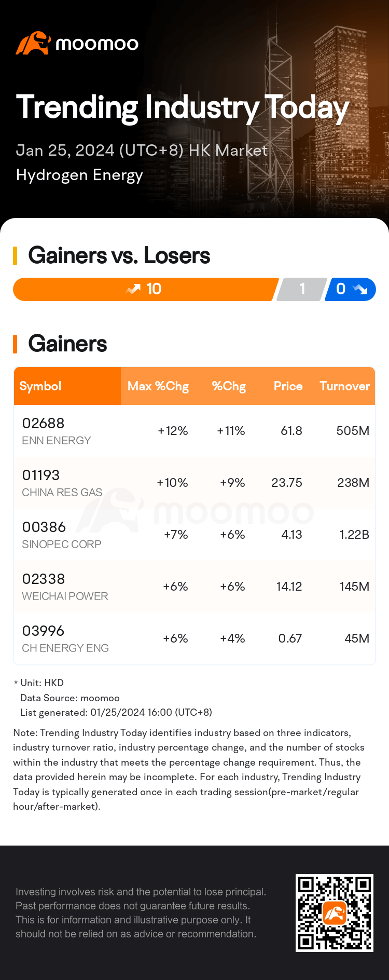The height and width of the screenshot is (980, 389).
Task: Select the Max %Chg column header
Action: click(x=158, y=386)
